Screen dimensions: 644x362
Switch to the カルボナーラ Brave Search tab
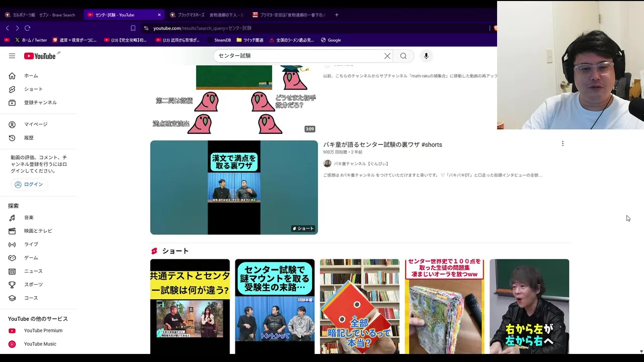[x=40, y=15]
